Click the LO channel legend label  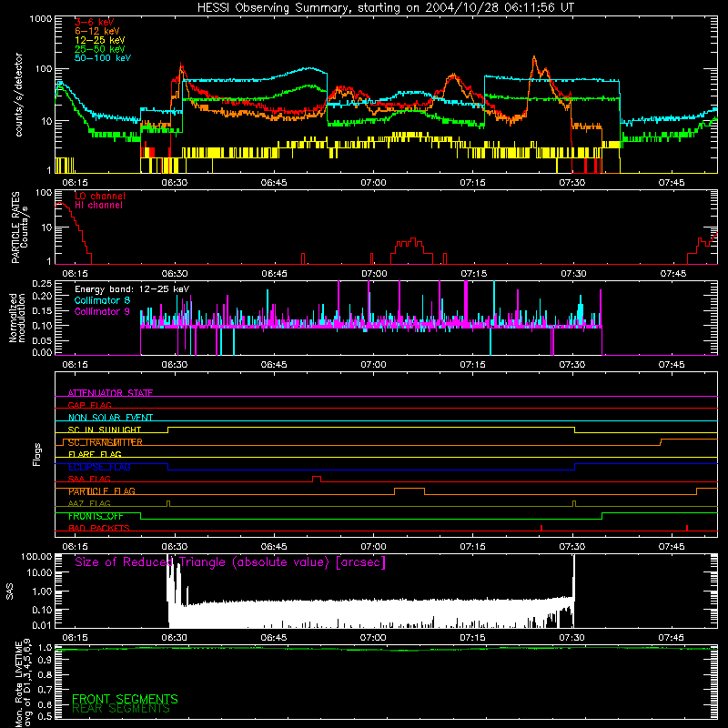coord(100,196)
